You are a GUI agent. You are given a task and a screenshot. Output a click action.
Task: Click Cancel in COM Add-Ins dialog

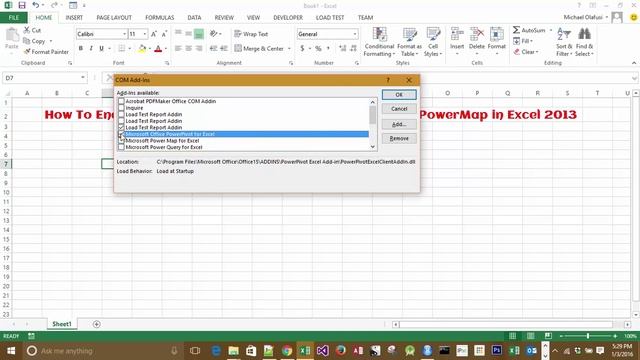399,109
